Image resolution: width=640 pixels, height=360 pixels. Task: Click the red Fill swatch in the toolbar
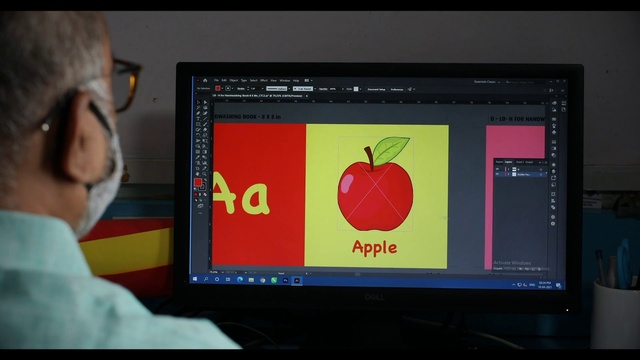pyautogui.click(x=198, y=182)
